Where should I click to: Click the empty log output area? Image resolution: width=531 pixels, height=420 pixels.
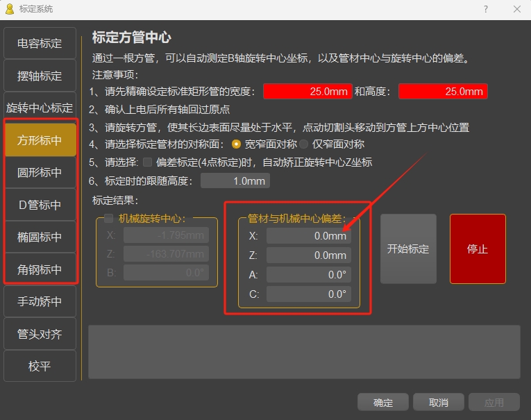click(304, 352)
